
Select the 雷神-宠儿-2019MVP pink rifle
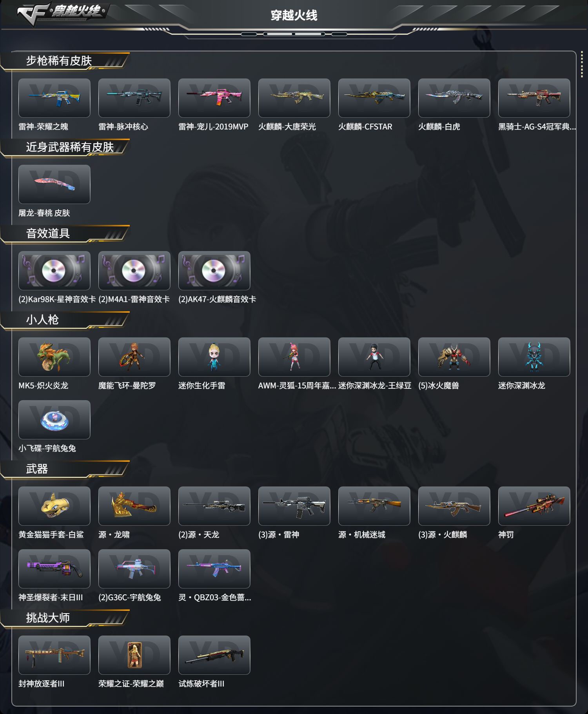(214, 98)
